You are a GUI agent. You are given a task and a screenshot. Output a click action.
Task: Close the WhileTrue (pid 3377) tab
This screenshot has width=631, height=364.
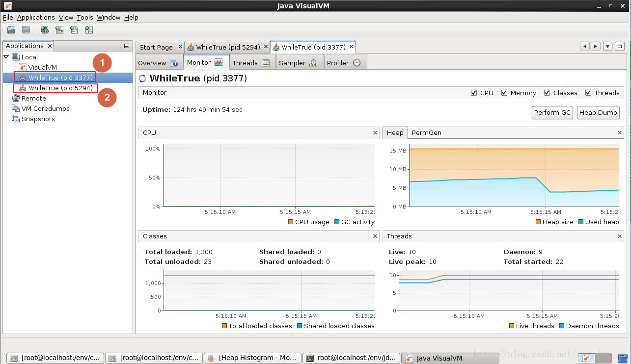tap(351, 47)
